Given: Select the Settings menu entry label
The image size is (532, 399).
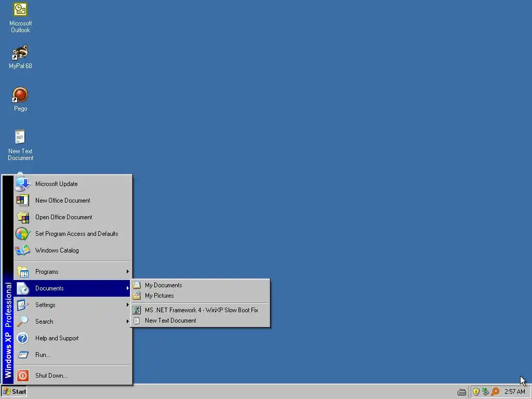Looking at the screenshot, I should tap(45, 305).
